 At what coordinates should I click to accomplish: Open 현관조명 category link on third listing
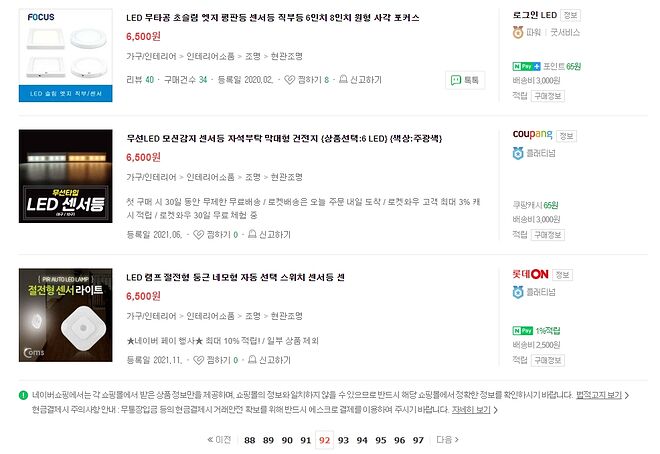pos(287,316)
